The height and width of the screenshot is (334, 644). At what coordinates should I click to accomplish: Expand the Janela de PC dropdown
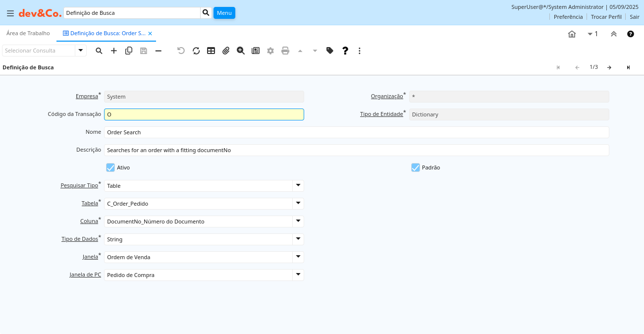point(298,275)
